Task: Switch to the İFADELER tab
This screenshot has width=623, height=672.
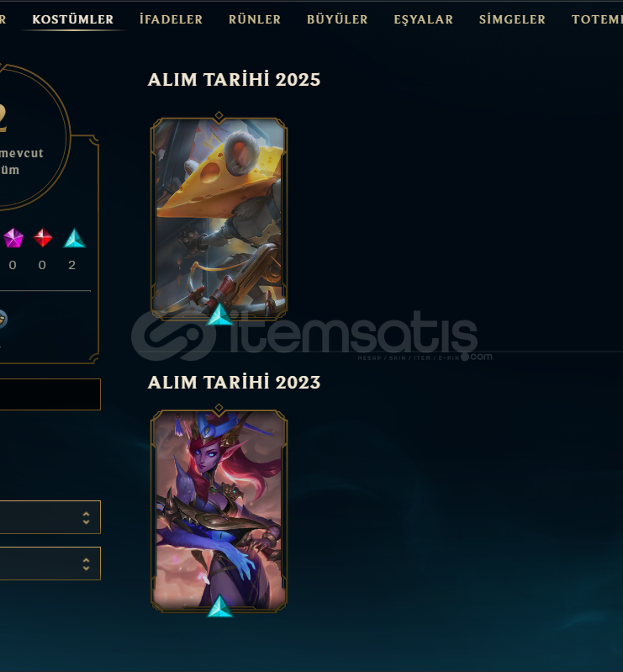Action: pos(171,19)
